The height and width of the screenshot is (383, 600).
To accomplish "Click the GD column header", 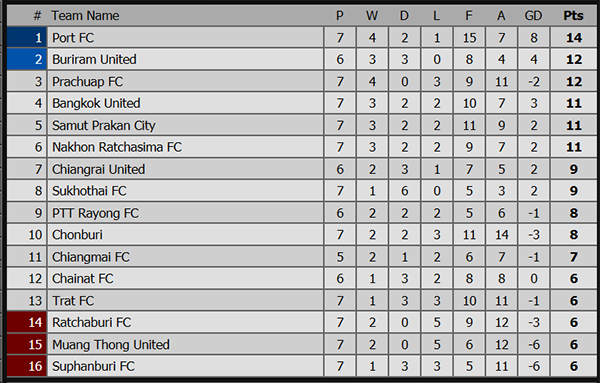I will [533, 16].
